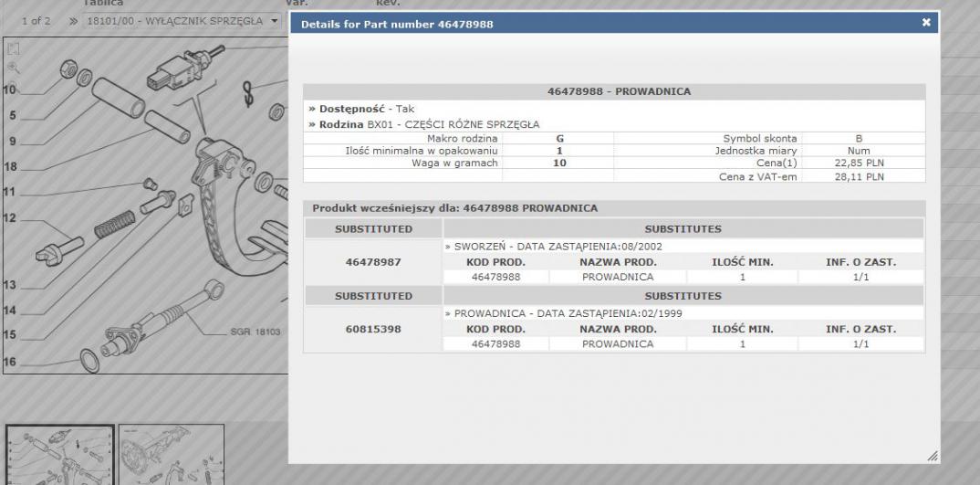
Task: Click spring component near callout 12
Action: [x=114, y=224]
